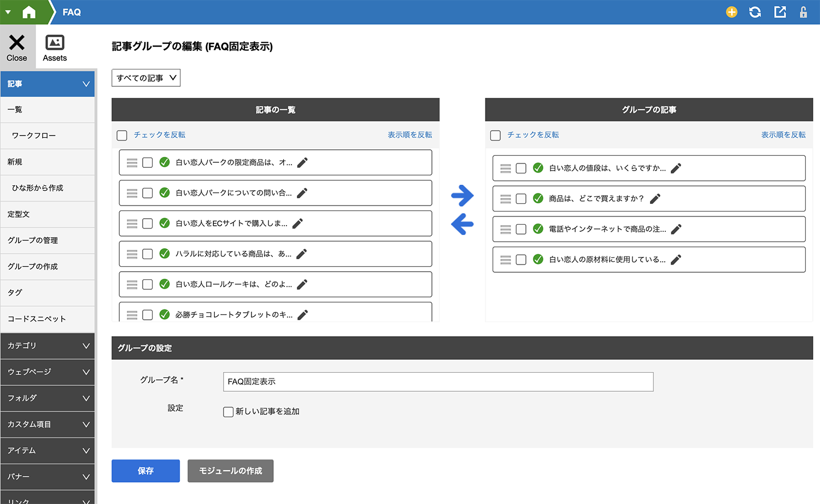
Task: Click the モジュールの作成 button
Action: point(230,471)
